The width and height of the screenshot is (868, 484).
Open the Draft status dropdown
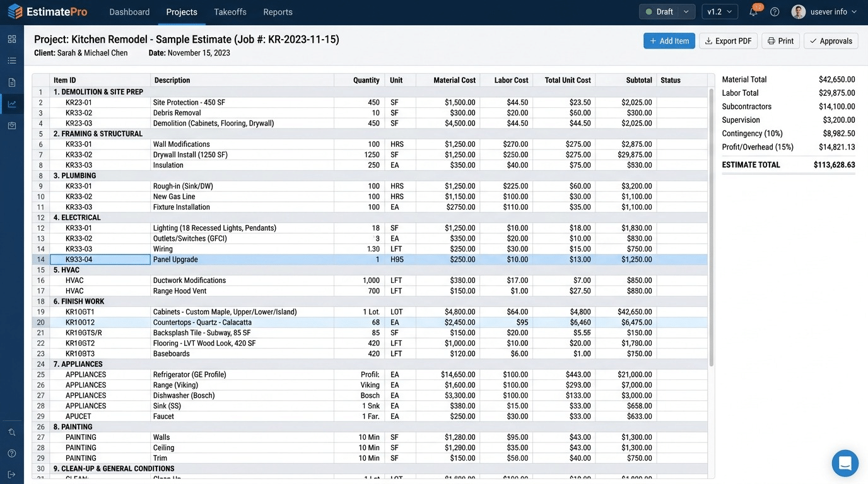click(x=667, y=12)
